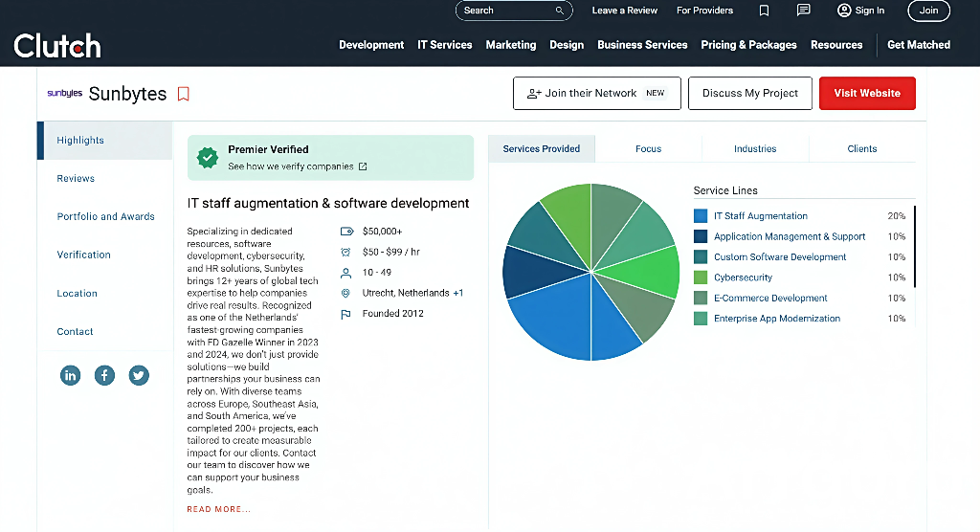Click the LinkedIn icon in sidebar
The image size is (980, 532).
coord(71,375)
